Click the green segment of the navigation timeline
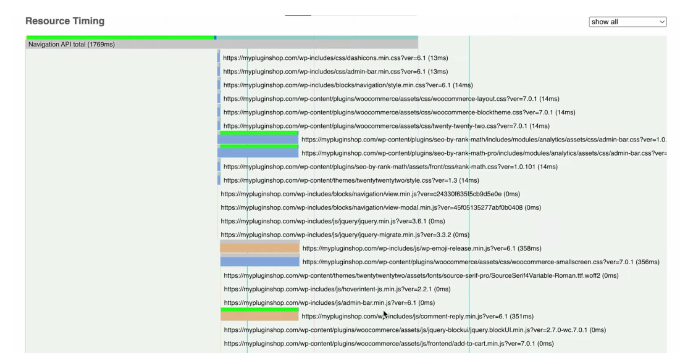693x361 pixels. (x=120, y=38)
